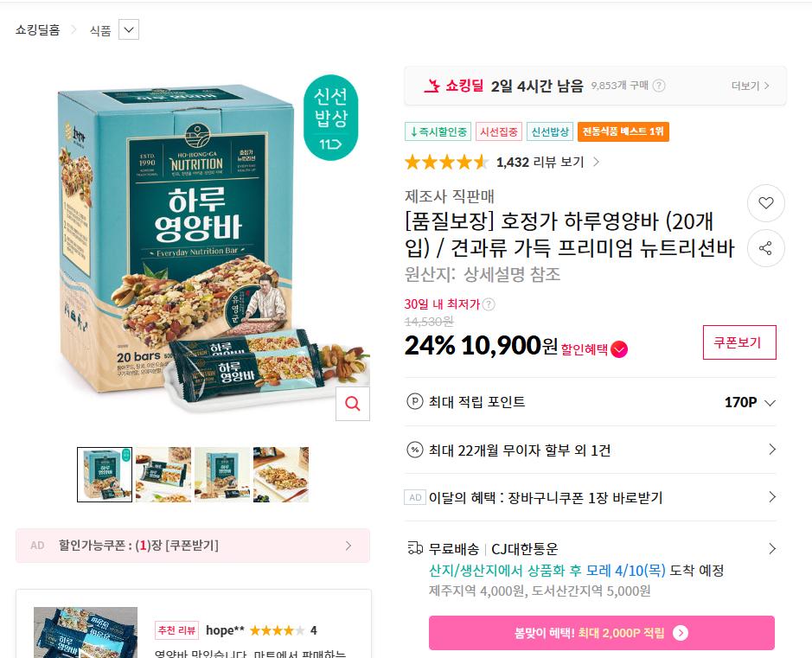Click the percent icon for 무이자 할부
The width and height of the screenshot is (812, 658).
(x=415, y=450)
